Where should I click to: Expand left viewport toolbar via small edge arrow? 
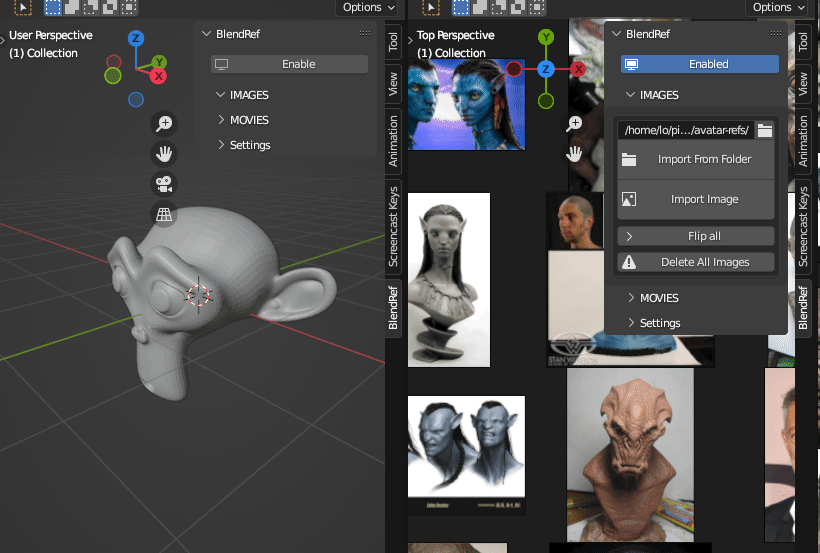(3, 40)
